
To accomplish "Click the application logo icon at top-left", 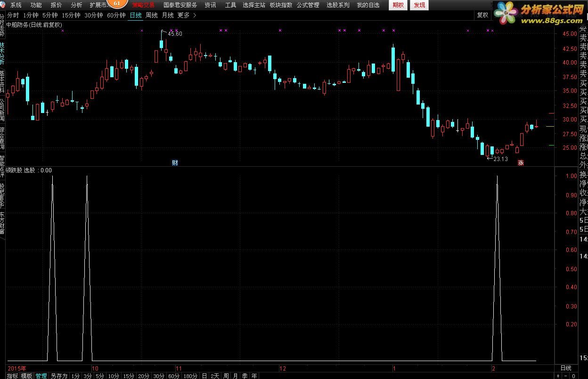I will click(3, 5).
